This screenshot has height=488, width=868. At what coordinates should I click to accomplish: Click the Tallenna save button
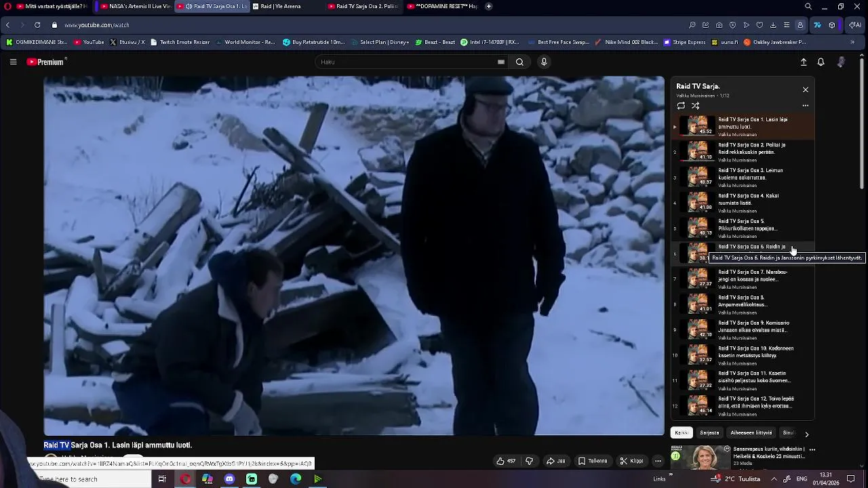click(593, 461)
